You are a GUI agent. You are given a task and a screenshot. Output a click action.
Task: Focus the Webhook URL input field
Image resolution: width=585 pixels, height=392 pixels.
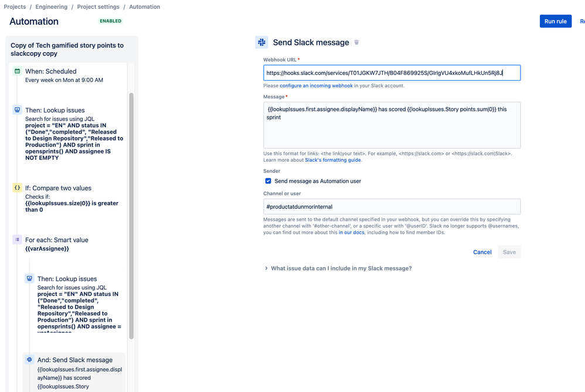coord(392,73)
